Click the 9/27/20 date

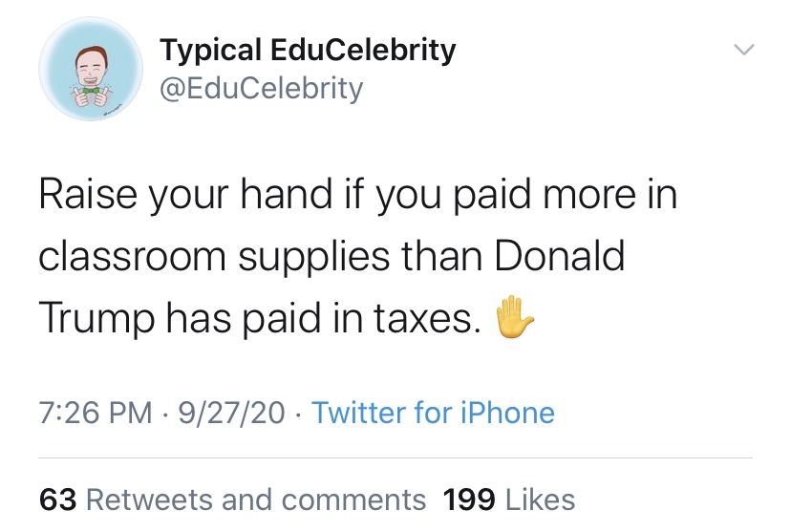point(230,413)
